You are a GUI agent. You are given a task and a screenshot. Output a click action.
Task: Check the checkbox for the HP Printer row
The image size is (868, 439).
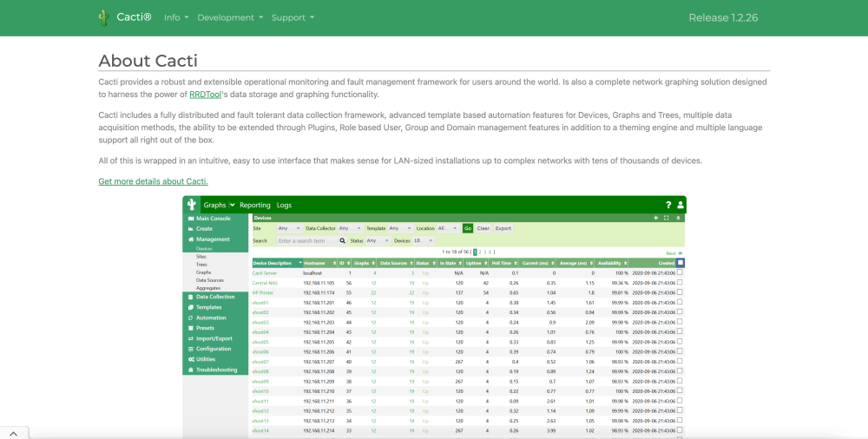680,292
